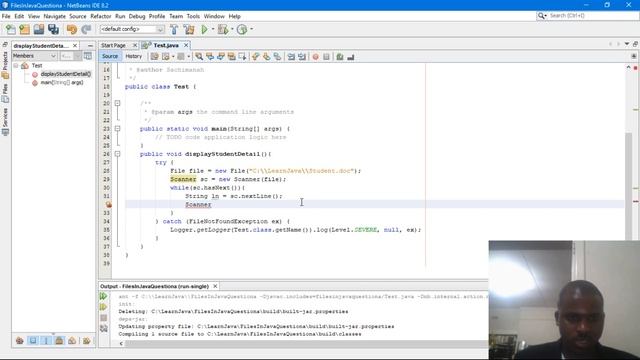
Task: Click the Files tab in left sidebar
Action: pyautogui.click(x=5, y=93)
